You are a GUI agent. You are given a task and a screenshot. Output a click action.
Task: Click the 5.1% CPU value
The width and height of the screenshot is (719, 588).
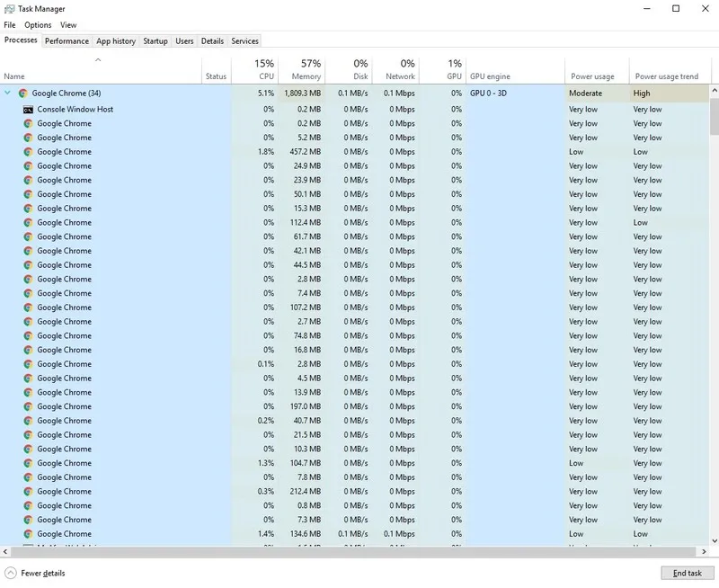pyautogui.click(x=266, y=94)
